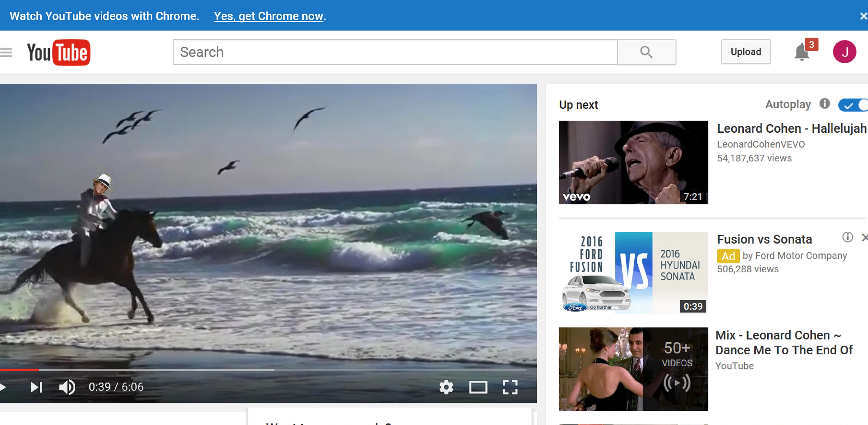This screenshot has height=425, width=868.
Task: Click 'by Ford Motor Company' advertiser text
Action: click(x=795, y=256)
